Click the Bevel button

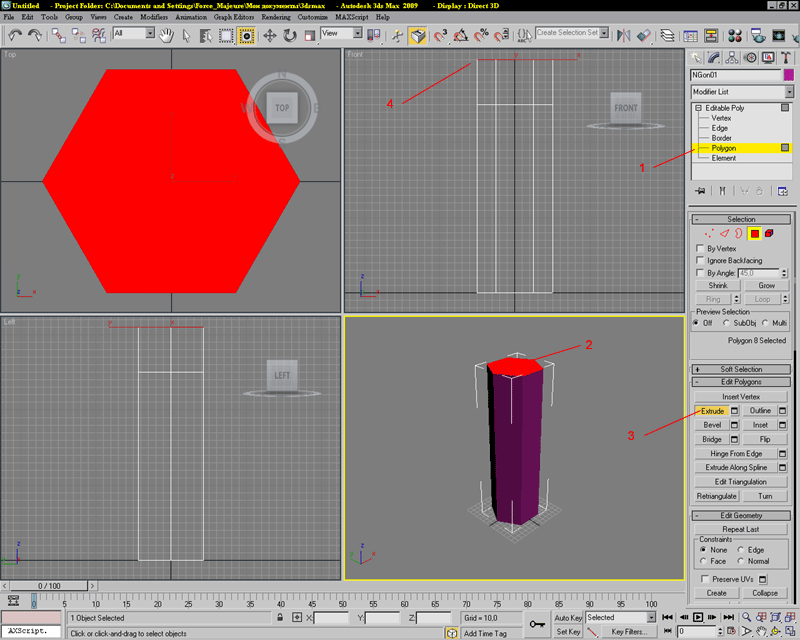coord(712,425)
